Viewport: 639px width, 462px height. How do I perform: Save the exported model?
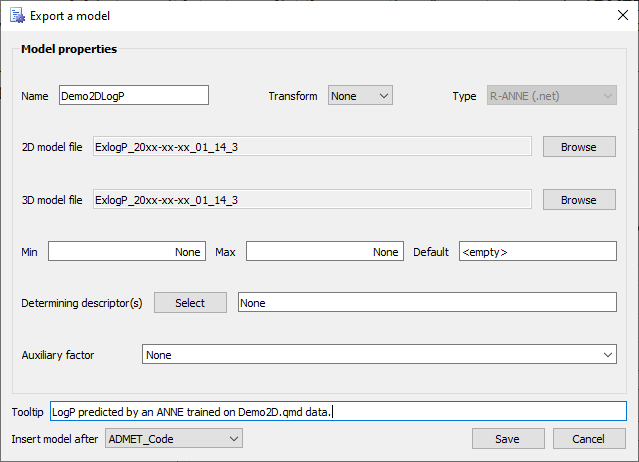(508, 439)
